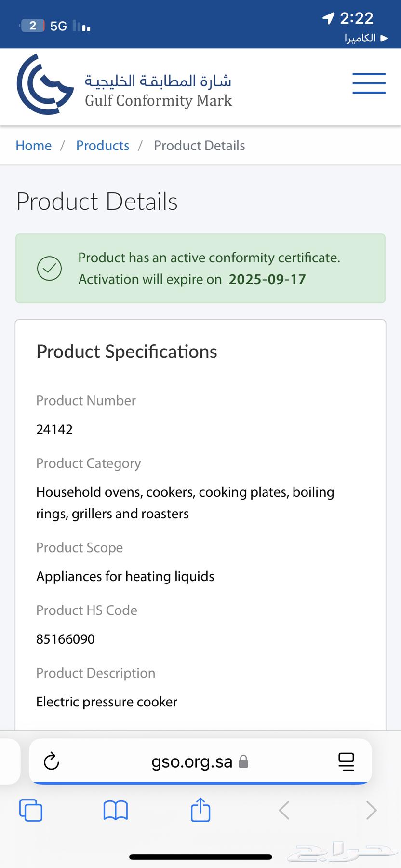Tap the gso.org.sa address field
Screen dimensions: 401x868
(200, 761)
